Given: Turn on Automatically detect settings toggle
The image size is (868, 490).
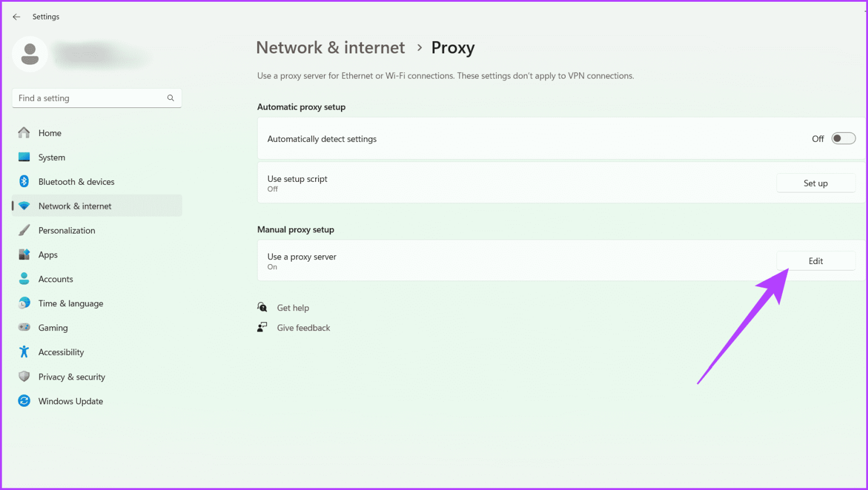Looking at the screenshot, I should [x=843, y=139].
